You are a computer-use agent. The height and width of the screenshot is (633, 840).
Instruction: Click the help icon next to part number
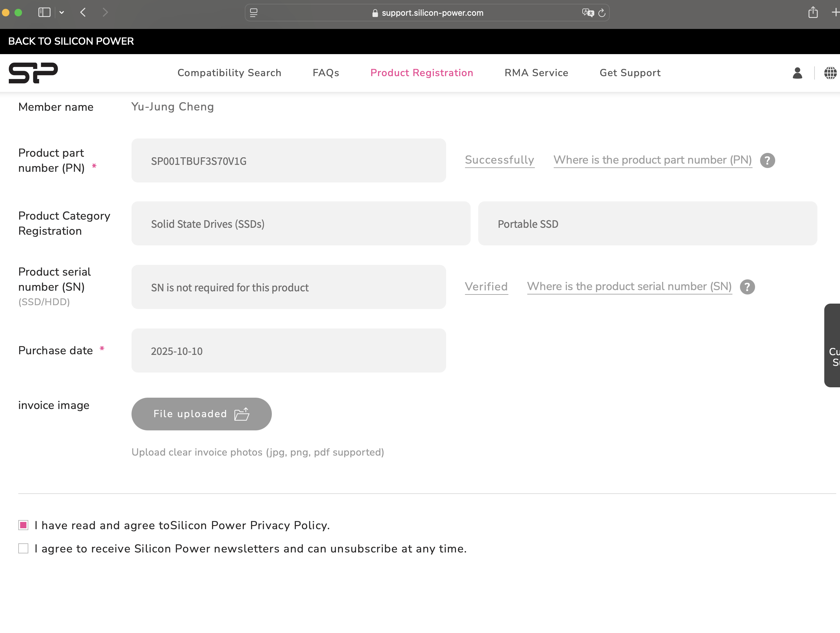point(767,160)
